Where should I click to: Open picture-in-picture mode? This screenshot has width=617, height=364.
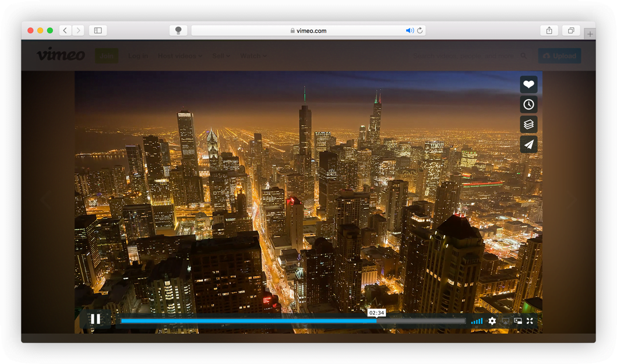(x=517, y=321)
